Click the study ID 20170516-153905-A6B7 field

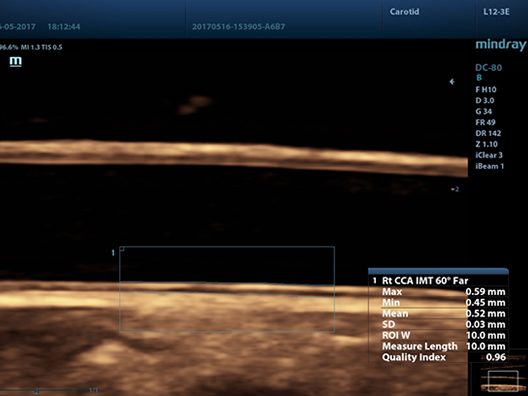[238, 27]
